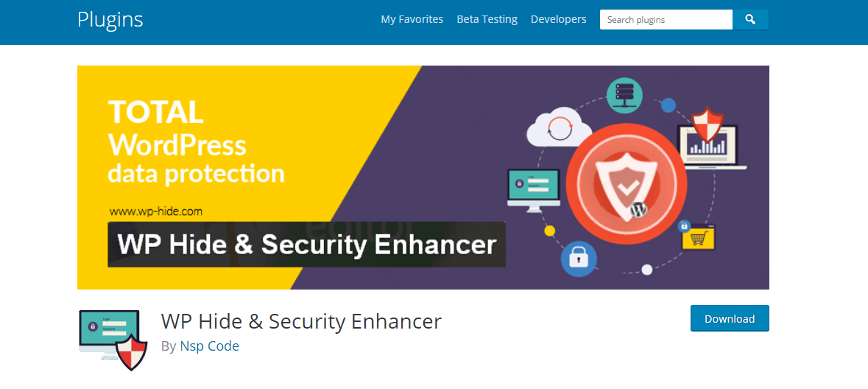Click the search magnifier button
This screenshot has width=868, height=389.
[750, 19]
